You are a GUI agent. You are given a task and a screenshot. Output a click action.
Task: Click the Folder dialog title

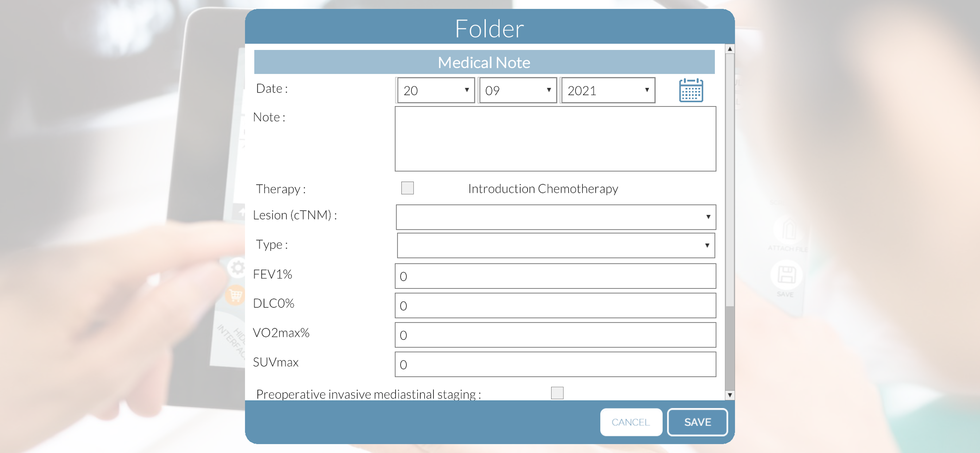click(490, 28)
